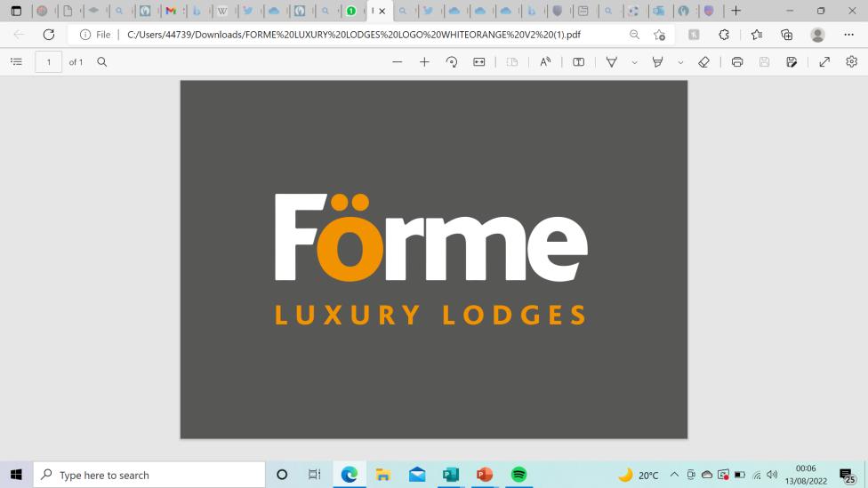Click the Save icon in PDF toolbar

pos(765,62)
